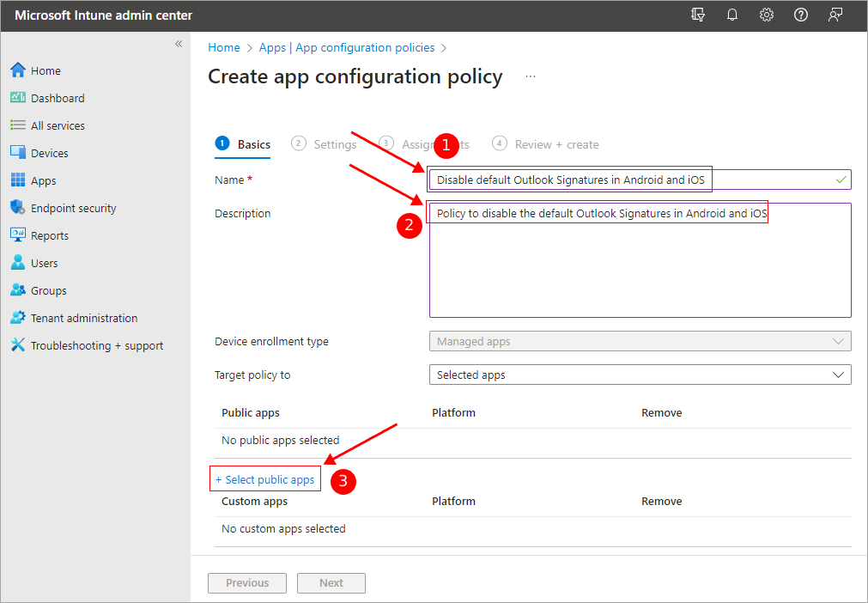The height and width of the screenshot is (603, 868).
Task: Click the Reports icon in sidebar
Action: point(18,235)
